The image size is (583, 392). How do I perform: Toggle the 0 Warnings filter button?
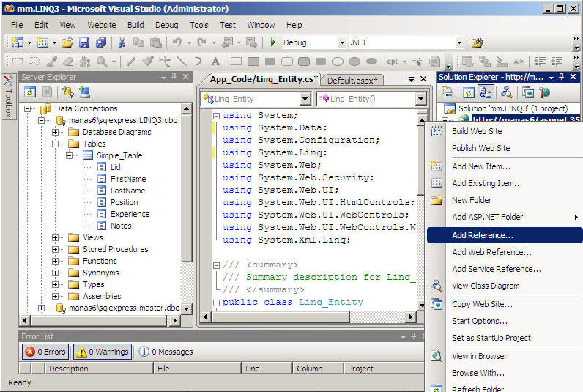click(103, 352)
